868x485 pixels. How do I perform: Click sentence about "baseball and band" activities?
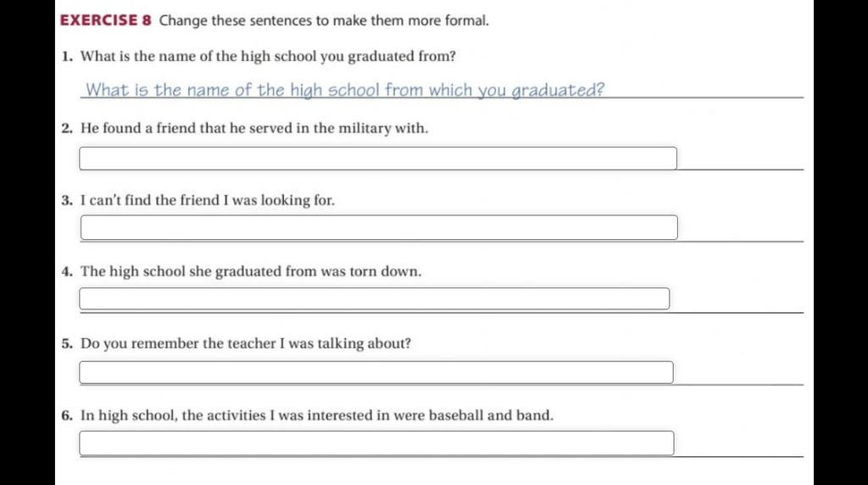pyautogui.click(x=317, y=415)
